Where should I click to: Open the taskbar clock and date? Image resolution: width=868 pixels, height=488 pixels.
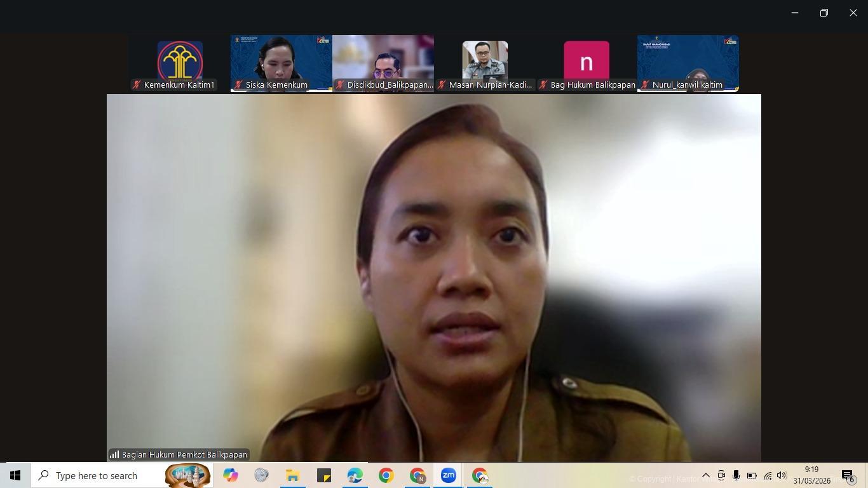[x=811, y=475]
